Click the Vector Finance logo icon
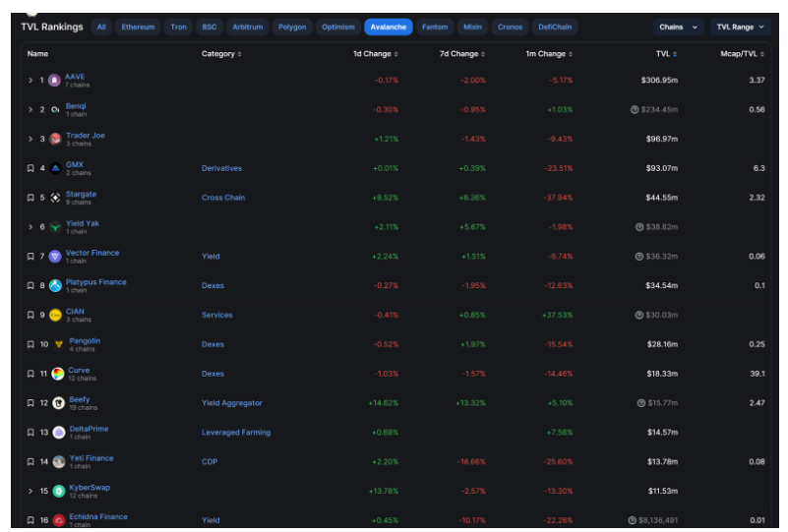The height and width of the screenshot is (532, 788). [55, 257]
